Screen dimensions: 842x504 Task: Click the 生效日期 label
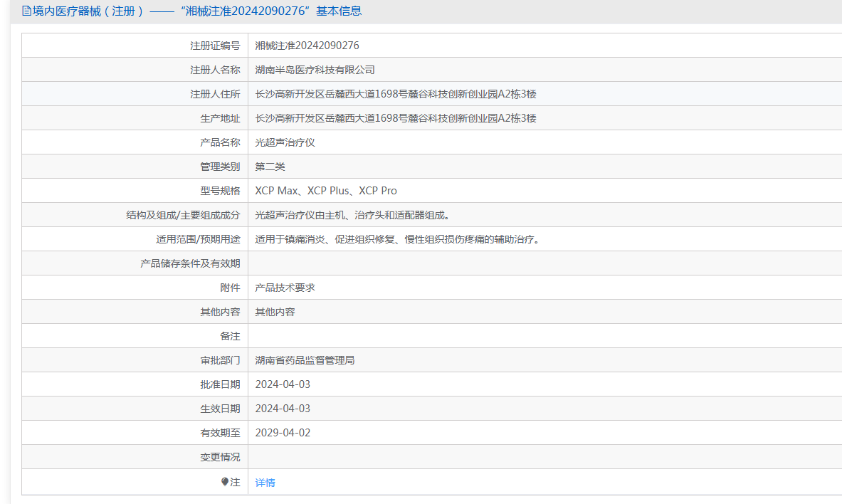pyautogui.click(x=220, y=409)
